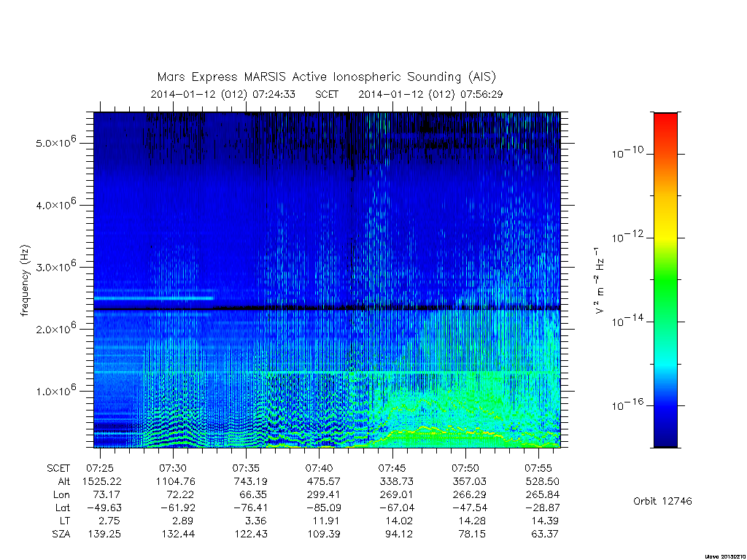
Task: Click the 1.0×10^6 frequency axis label
Action: [55, 390]
